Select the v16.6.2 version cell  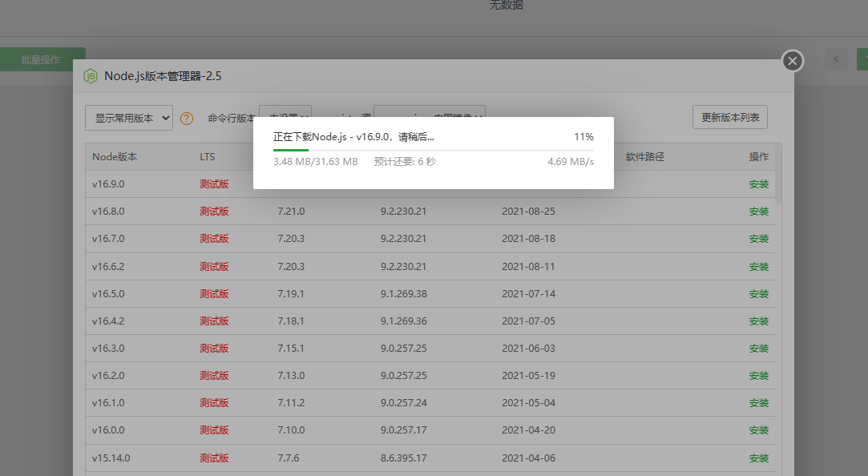108,266
